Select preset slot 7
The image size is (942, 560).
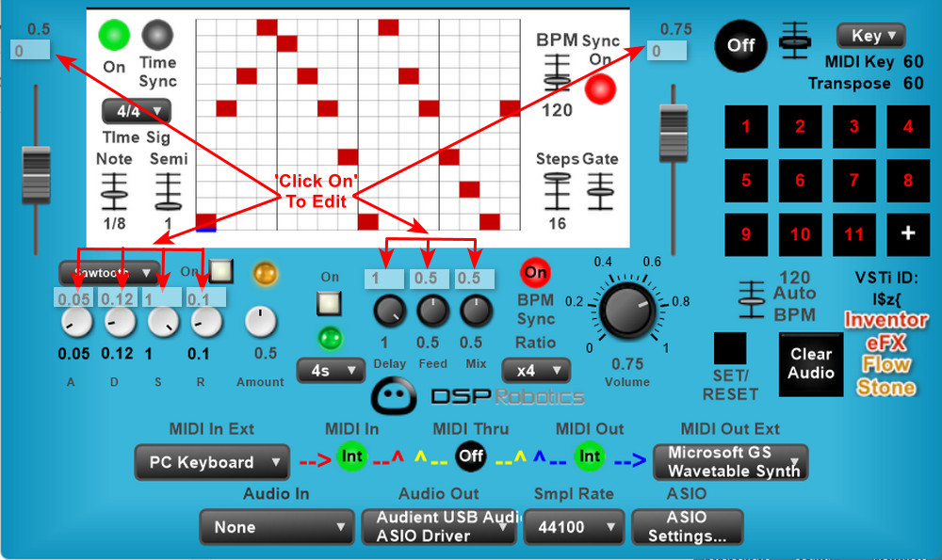(x=853, y=180)
